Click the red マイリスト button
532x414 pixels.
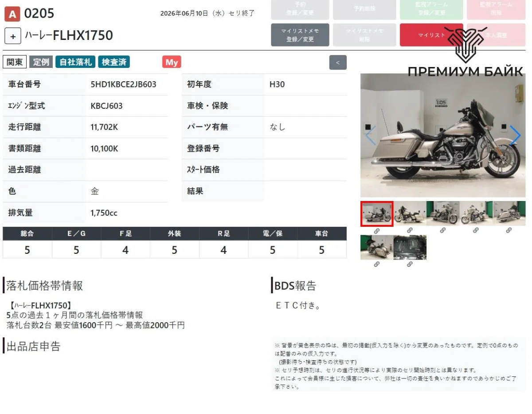coord(431,35)
